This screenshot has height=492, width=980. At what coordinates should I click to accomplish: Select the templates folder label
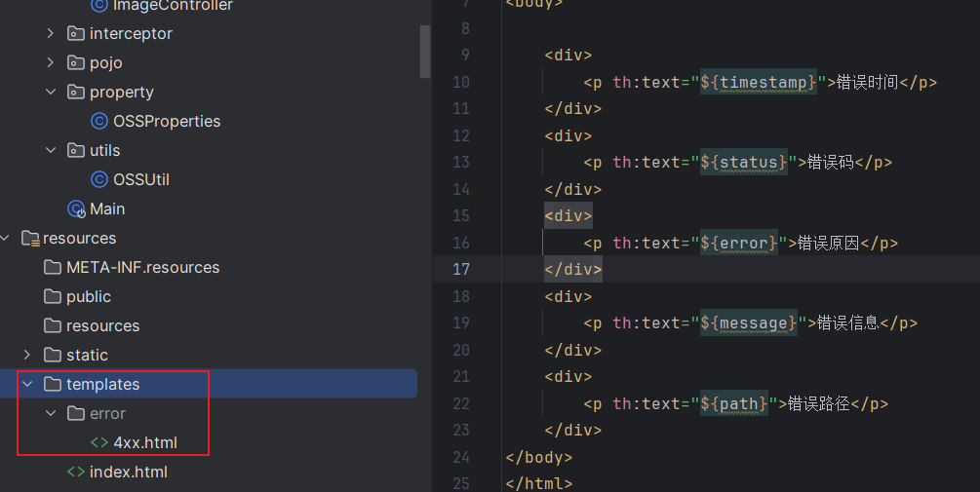[103, 384]
